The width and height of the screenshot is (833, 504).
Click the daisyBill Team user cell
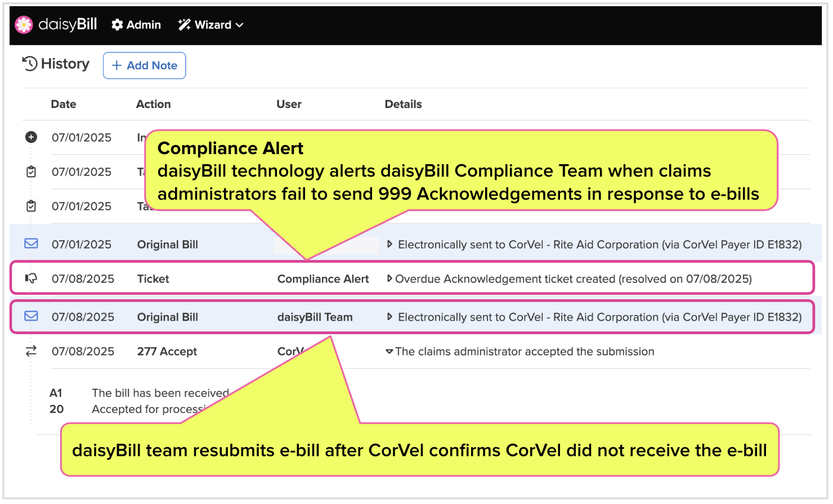(x=315, y=317)
